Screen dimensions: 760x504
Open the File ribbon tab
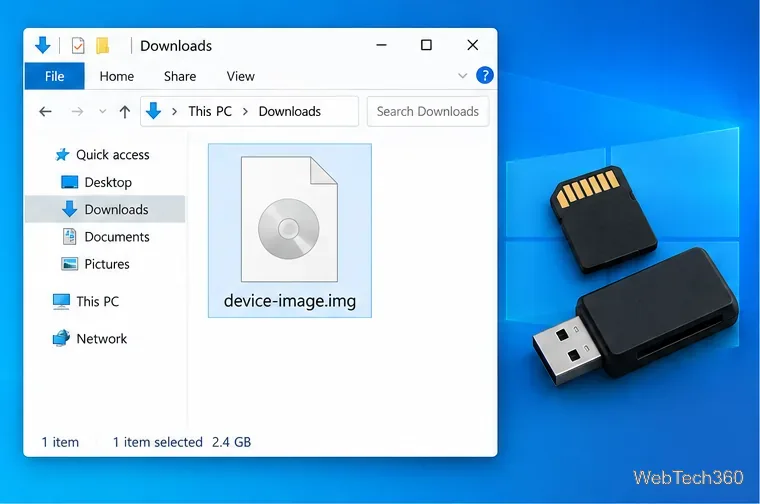tap(54, 76)
